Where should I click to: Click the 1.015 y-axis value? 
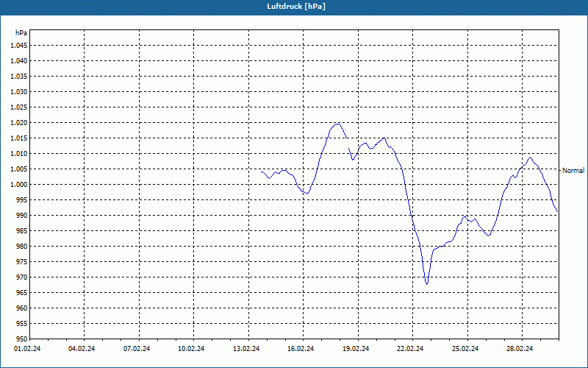click(19, 138)
